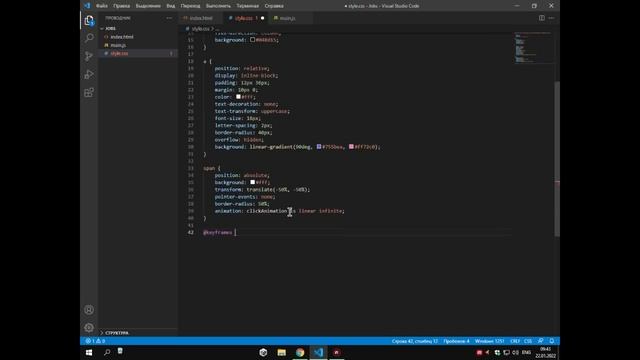Click the @keyframes text on line 42
Viewport: 640px width, 360px height.
[x=218, y=232]
